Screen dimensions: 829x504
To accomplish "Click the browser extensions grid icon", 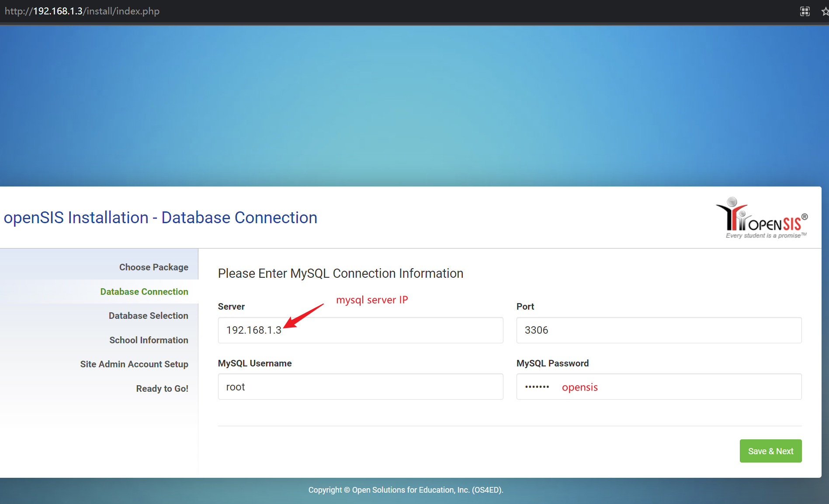I will (805, 11).
